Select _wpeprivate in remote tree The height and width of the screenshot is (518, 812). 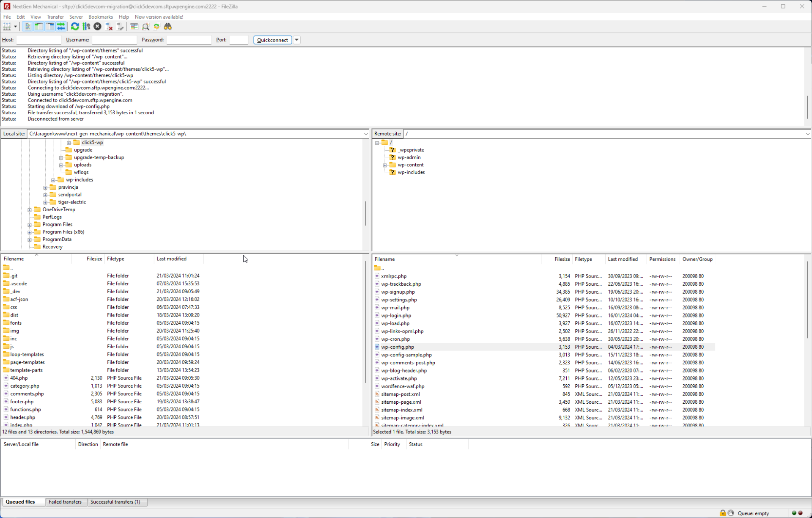pos(411,150)
